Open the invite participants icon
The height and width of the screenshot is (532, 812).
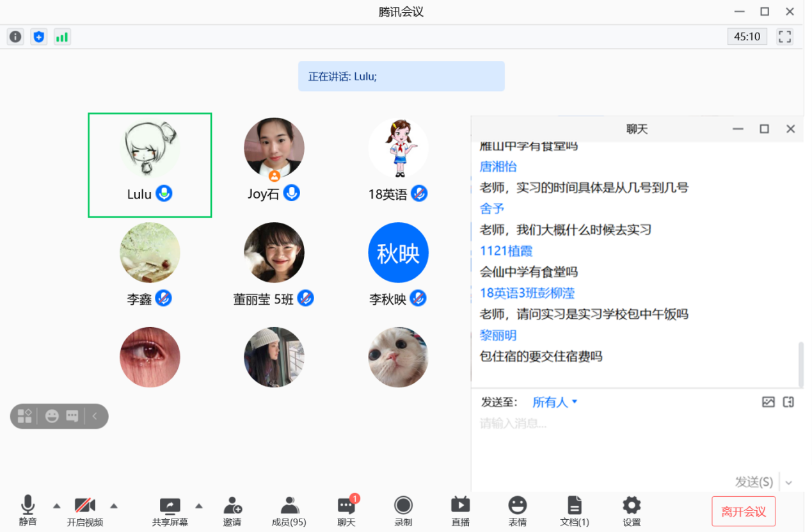click(232, 511)
